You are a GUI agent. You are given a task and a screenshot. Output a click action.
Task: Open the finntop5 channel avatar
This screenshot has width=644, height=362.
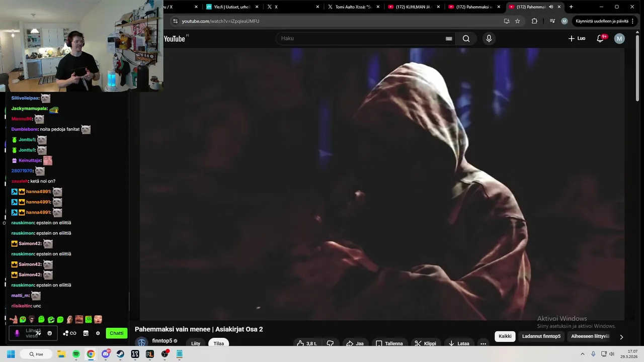pyautogui.click(x=142, y=342)
